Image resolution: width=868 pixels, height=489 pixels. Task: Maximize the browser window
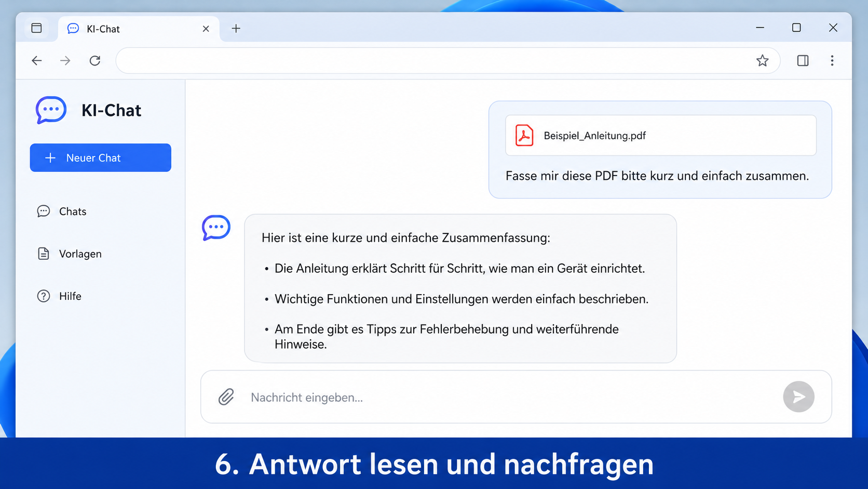click(796, 28)
